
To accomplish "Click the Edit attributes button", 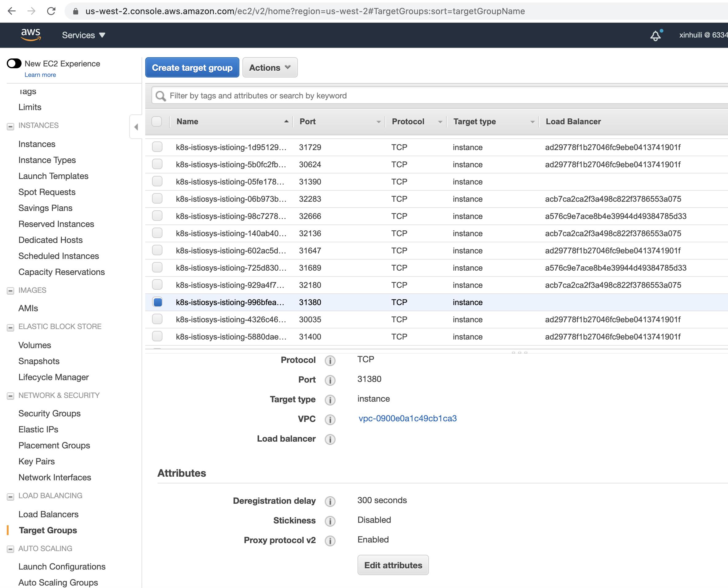I will (393, 565).
